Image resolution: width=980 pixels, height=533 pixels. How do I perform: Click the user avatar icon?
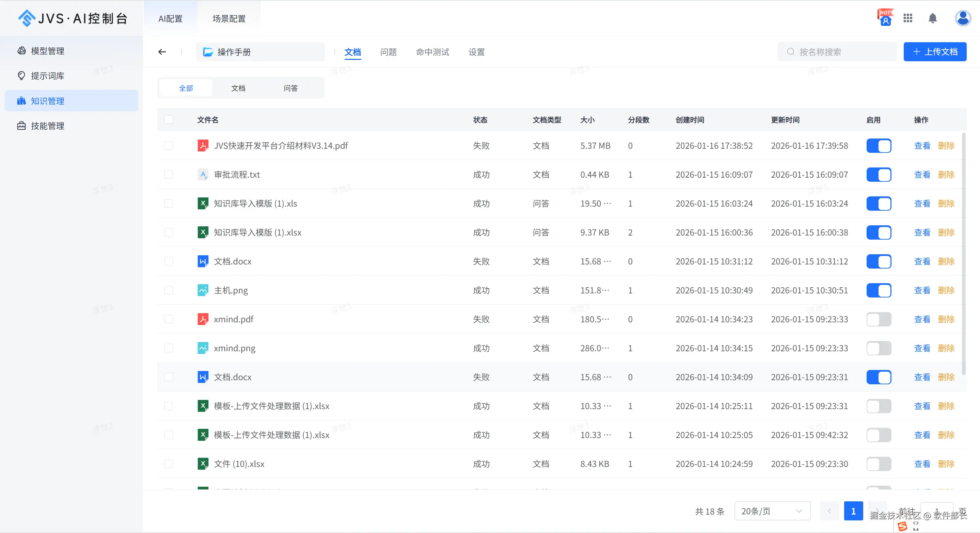click(963, 18)
